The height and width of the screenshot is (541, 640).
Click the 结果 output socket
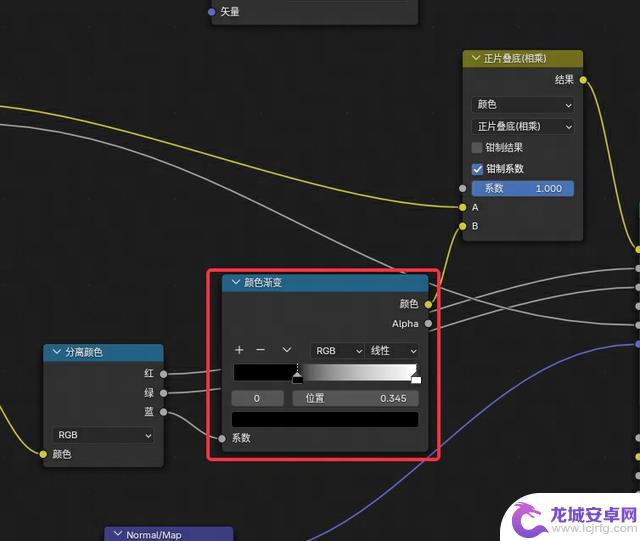click(583, 80)
